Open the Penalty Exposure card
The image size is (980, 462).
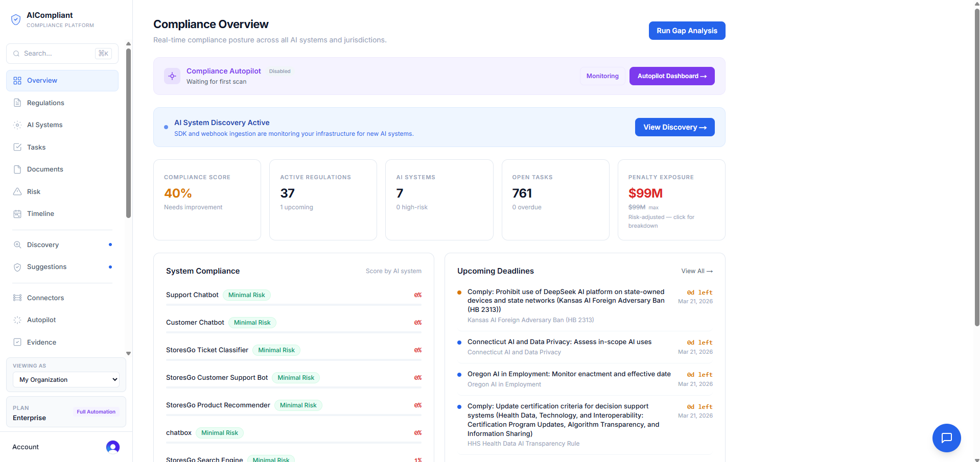(x=671, y=200)
